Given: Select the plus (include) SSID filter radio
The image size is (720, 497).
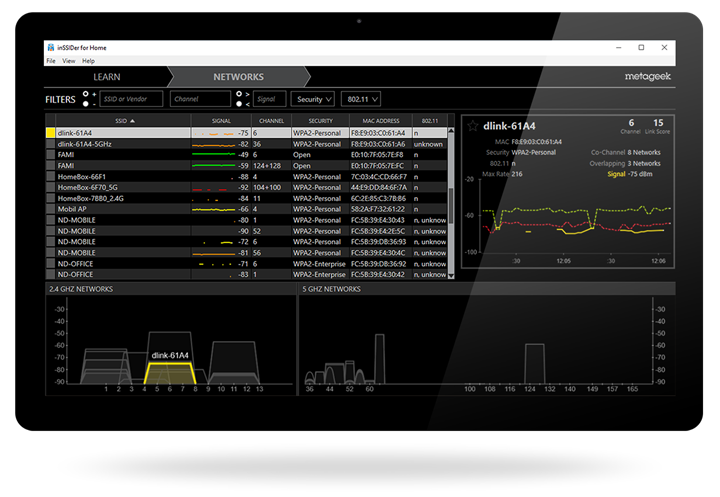Looking at the screenshot, I should coord(87,95).
